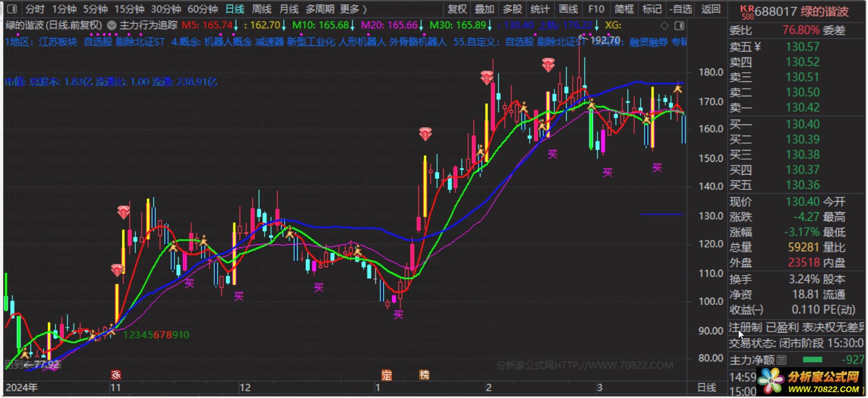
Task: Click the 主力行为追踪 indicator name
Action: tap(148, 25)
